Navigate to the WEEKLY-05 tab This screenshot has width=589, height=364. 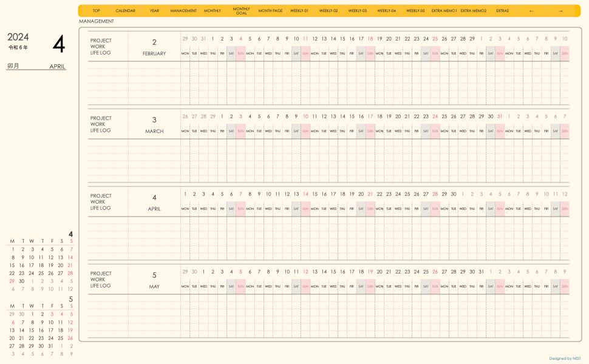pyautogui.click(x=415, y=11)
